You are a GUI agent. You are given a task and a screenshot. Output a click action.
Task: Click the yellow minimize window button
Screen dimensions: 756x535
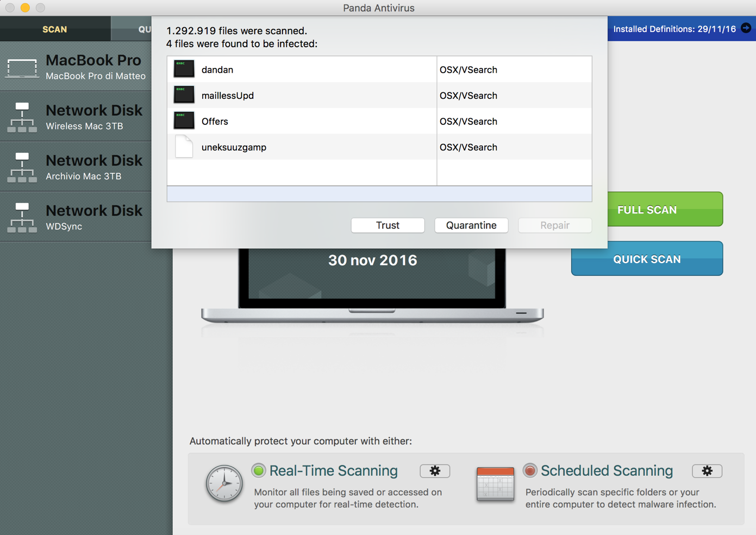coord(25,8)
